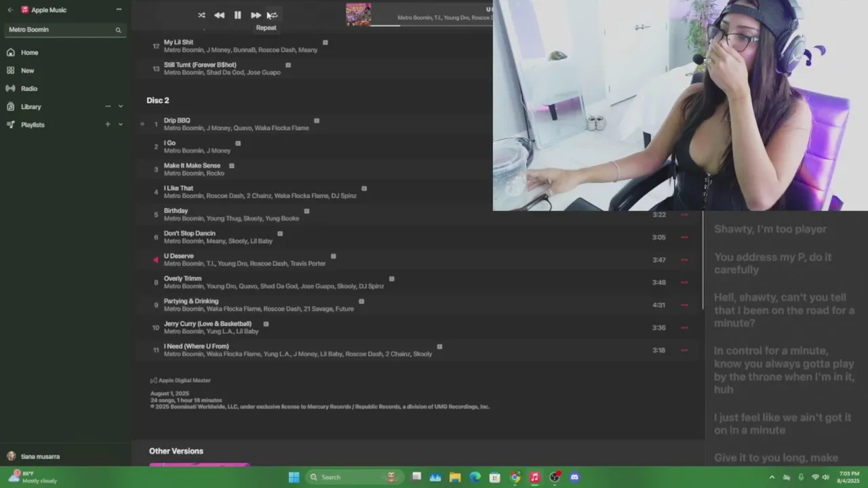Image resolution: width=868 pixels, height=488 pixels.
Task: Open more options for Birthday track
Action: [684, 215]
